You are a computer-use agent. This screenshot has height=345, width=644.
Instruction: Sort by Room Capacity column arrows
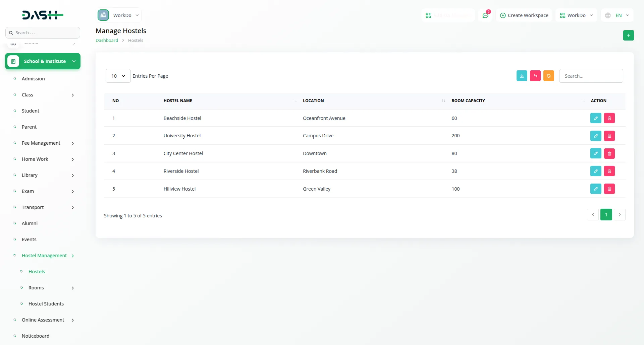583,100
